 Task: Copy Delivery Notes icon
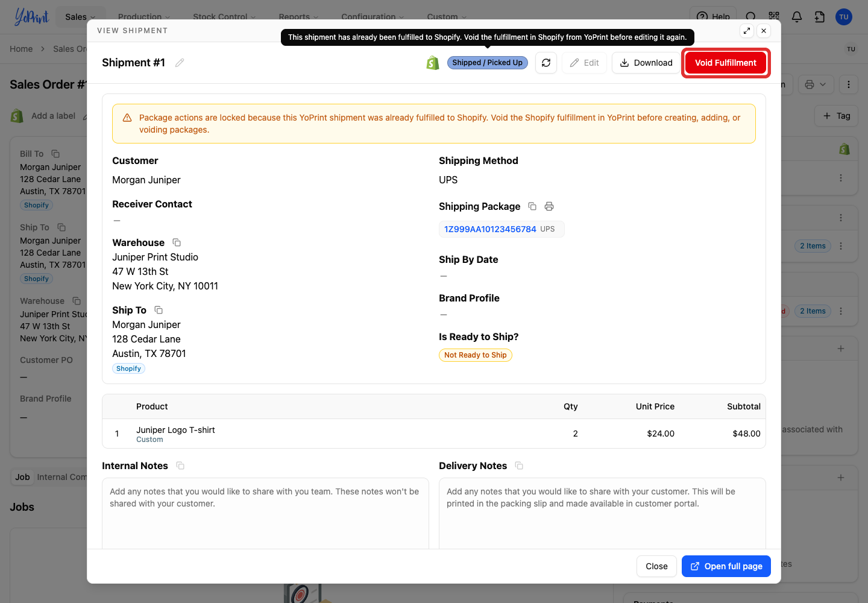pyautogui.click(x=519, y=466)
